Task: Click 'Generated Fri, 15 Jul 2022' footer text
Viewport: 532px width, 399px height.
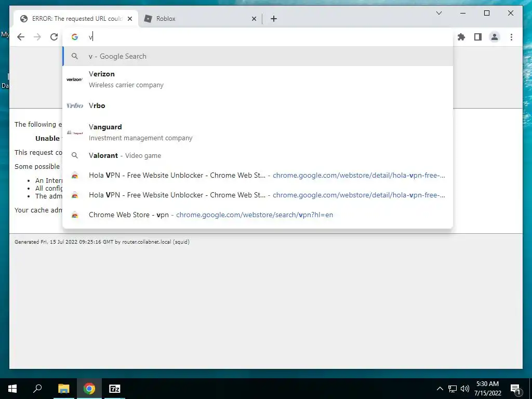Action: pos(102,242)
